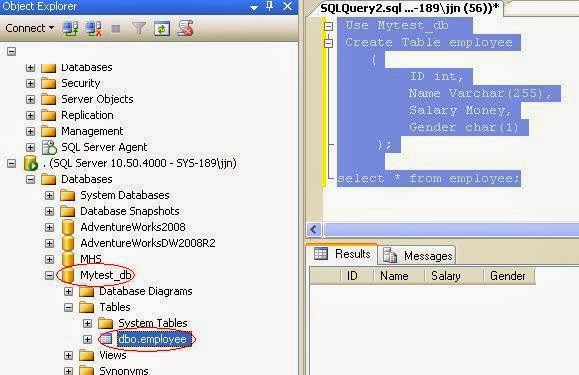This screenshot has width=579, height=375.
Task: Collapse the lower Databases folder
Action: (31, 179)
